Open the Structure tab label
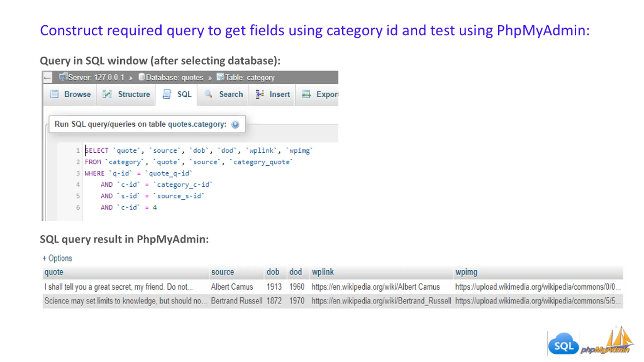Image resolution: width=644 pixels, height=362 pixels. coord(134,94)
